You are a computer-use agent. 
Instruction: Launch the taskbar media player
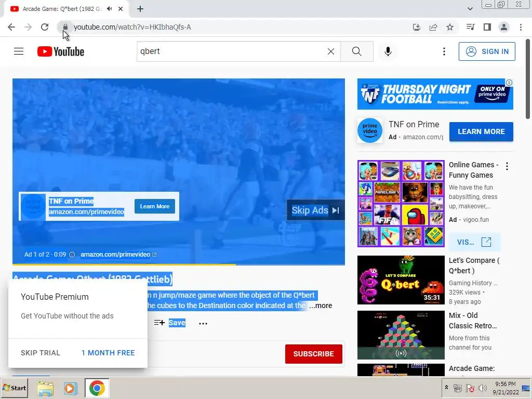pos(71,388)
